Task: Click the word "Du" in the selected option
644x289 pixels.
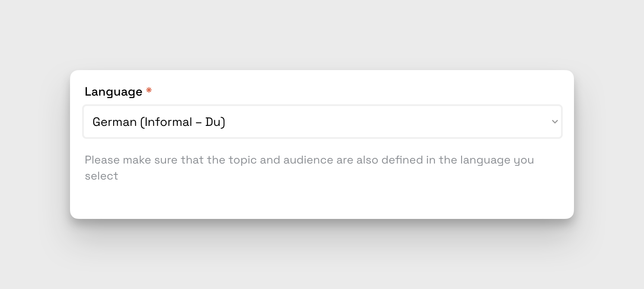Action: click(x=213, y=122)
